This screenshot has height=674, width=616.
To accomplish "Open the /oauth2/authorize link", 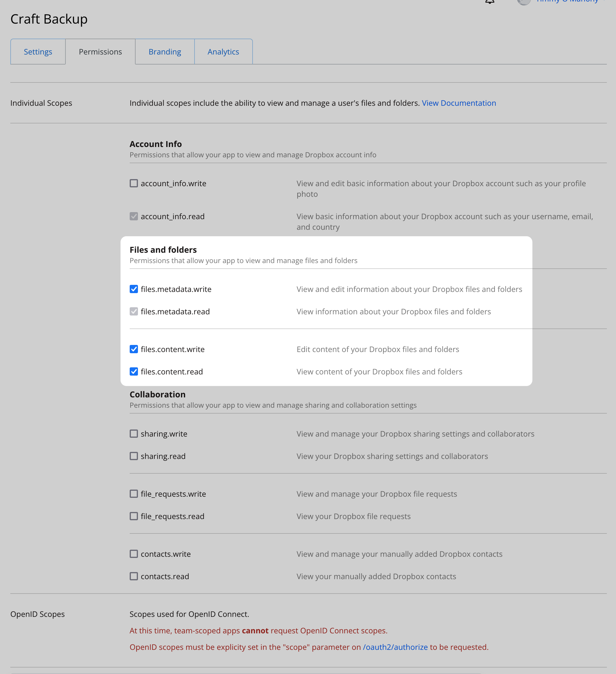I will tap(395, 647).
